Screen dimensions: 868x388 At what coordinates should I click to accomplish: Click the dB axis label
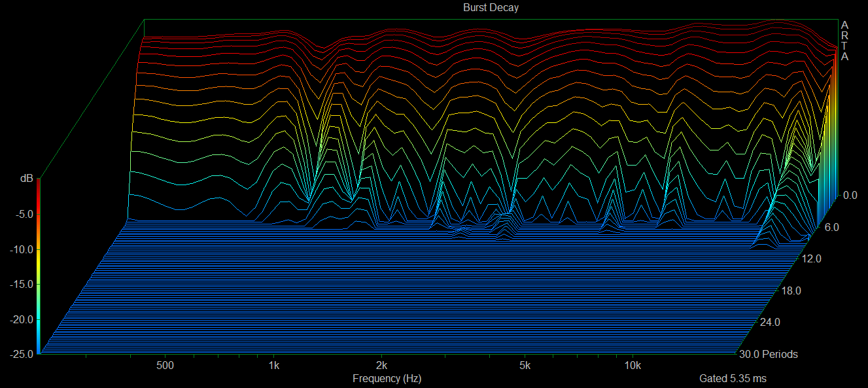pos(26,177)
